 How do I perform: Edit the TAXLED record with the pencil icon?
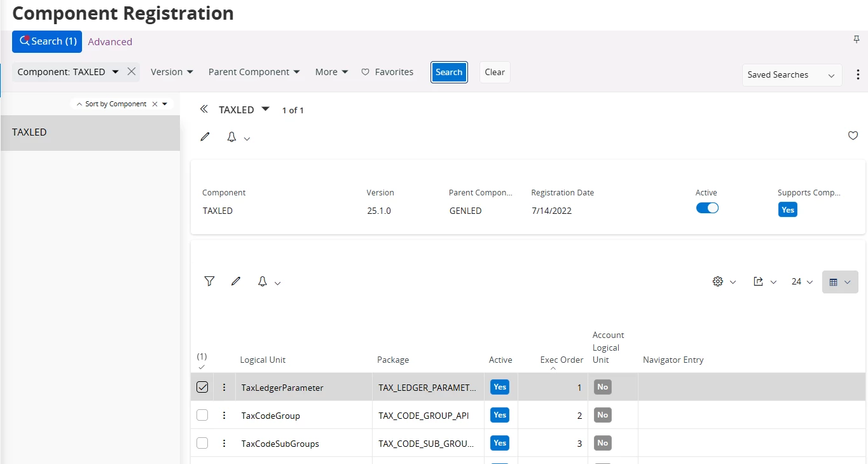(205, 137)
